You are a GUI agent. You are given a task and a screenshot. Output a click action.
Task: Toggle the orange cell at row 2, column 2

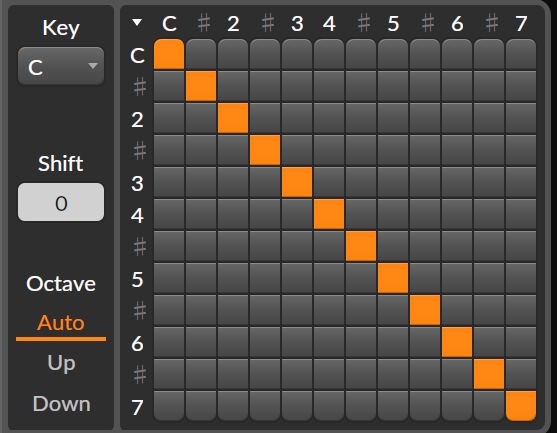pos(233,118)
